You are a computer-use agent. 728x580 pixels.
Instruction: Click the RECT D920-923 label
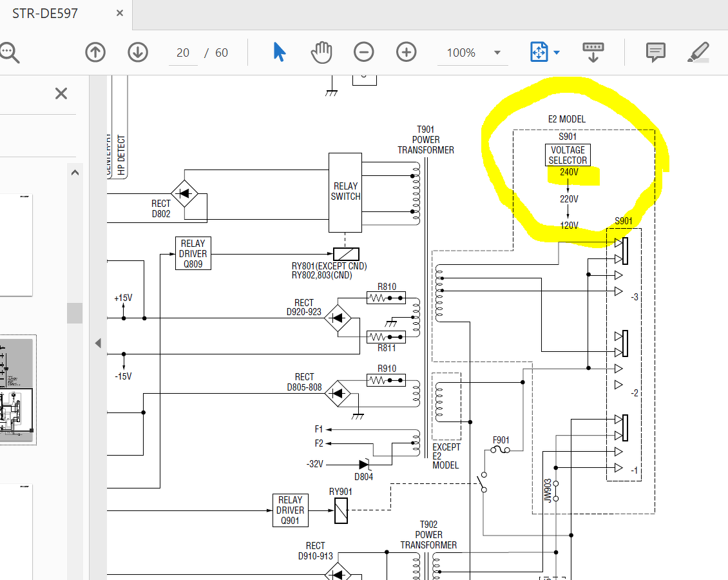304,307
